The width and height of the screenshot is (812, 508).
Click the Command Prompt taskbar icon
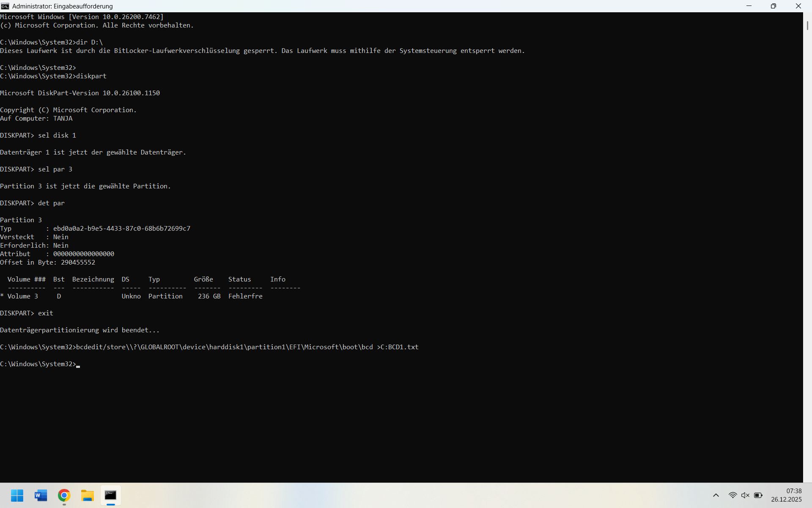coord(111,495)
